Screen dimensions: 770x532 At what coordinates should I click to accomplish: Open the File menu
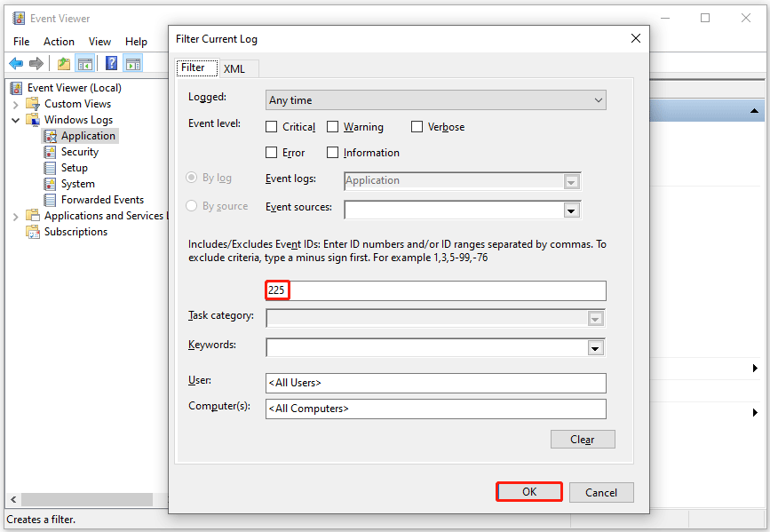pos(21,42)
